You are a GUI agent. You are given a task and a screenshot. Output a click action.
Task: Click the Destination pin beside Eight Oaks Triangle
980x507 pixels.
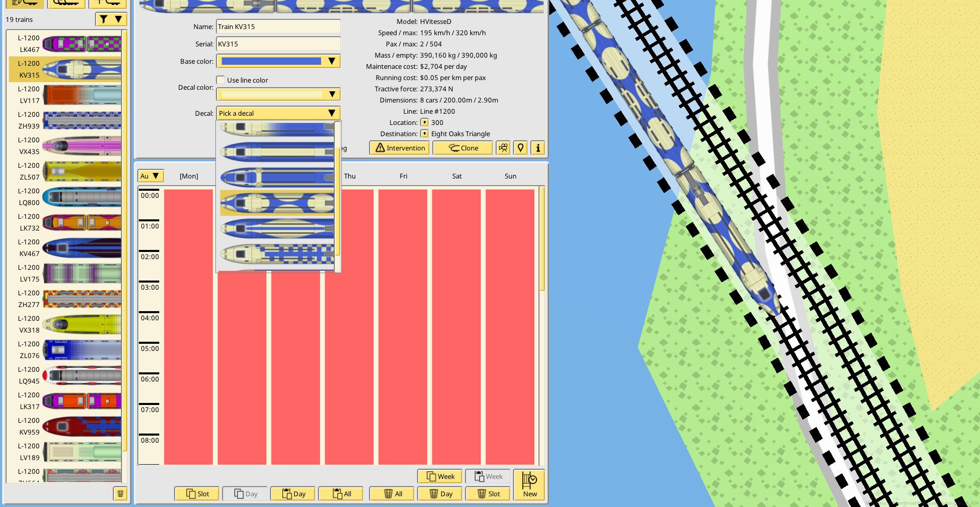click(424, 134)
